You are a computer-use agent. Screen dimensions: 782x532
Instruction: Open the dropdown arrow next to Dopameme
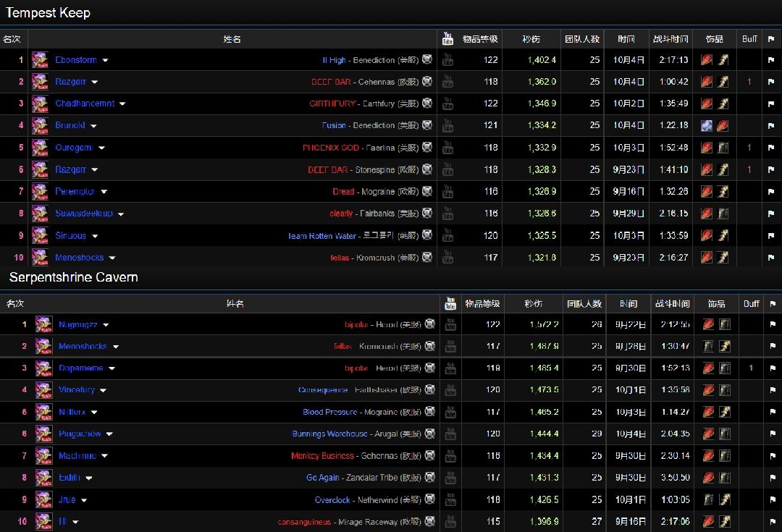click(112, 368)
